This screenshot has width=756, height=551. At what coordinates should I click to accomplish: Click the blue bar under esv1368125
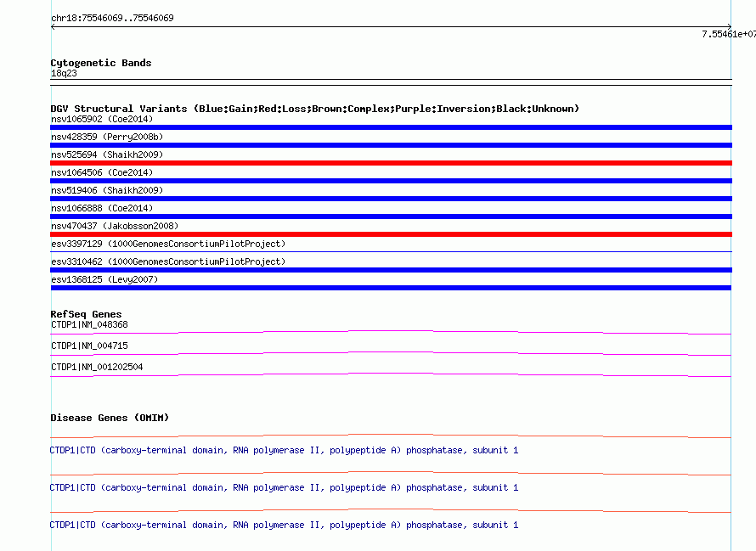[391, 288]
